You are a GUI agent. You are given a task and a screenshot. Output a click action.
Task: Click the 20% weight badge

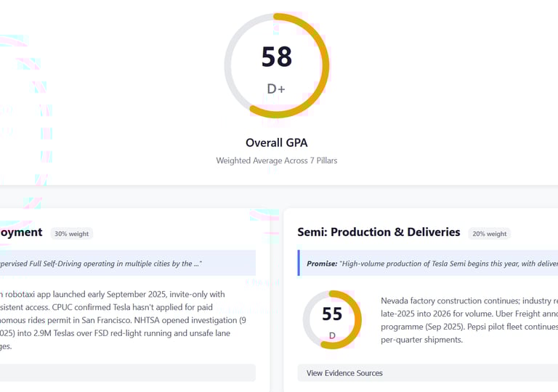pyautogui.click(x=489, y=234)
